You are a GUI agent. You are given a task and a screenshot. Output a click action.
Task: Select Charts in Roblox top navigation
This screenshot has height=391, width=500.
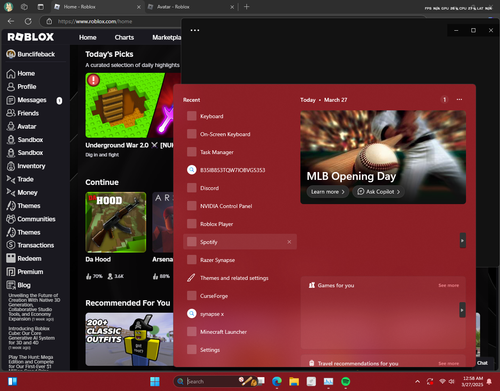pyautogui.click(x=124, y=38)
